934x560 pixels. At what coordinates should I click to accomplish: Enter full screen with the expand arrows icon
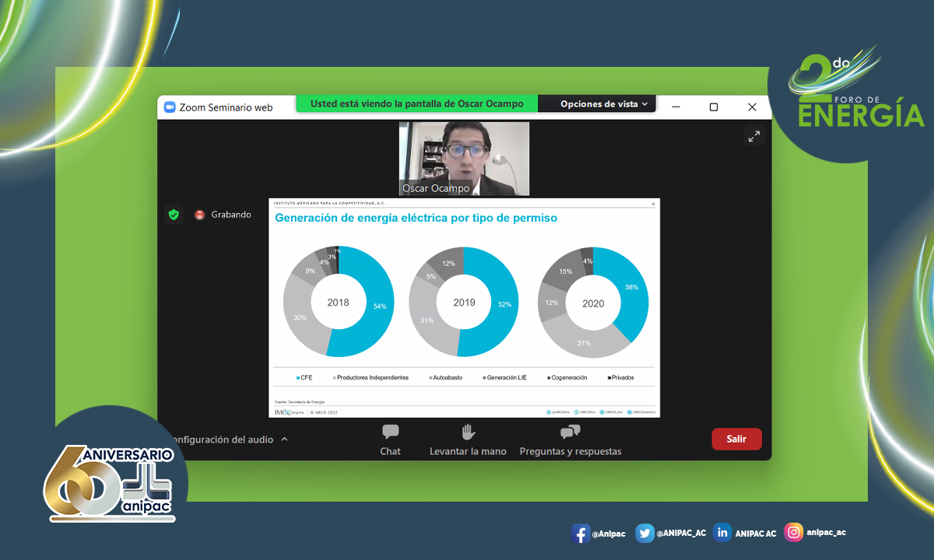[x=754, y=136]
